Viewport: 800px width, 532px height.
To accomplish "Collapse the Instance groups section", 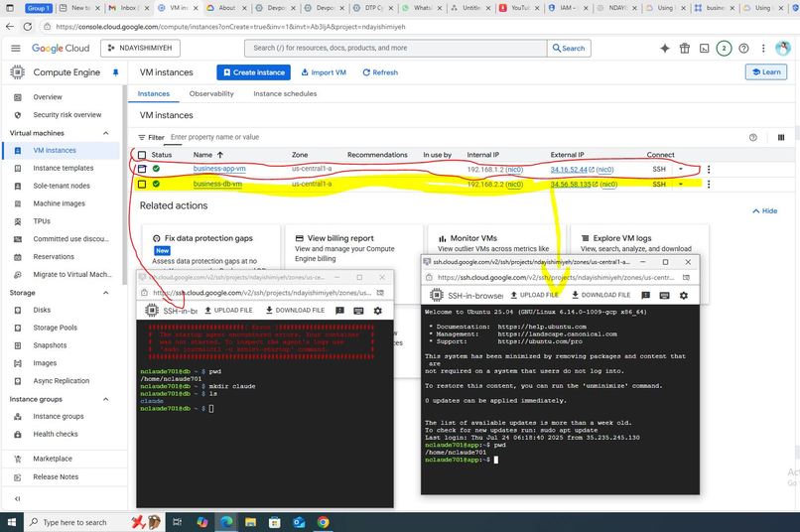I will pyautogui.click(x=105, y=399).
